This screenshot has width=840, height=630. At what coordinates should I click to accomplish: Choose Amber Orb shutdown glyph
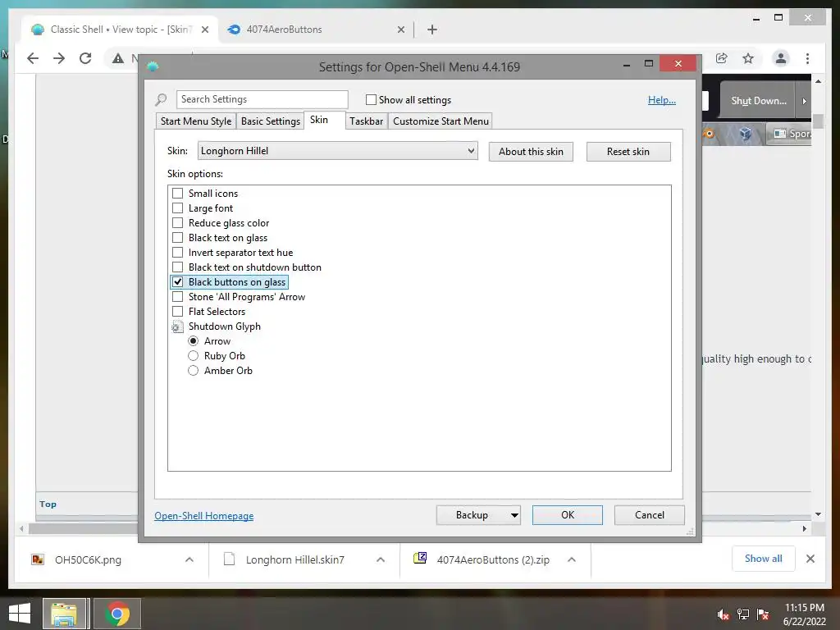click(x=193, y=371)
